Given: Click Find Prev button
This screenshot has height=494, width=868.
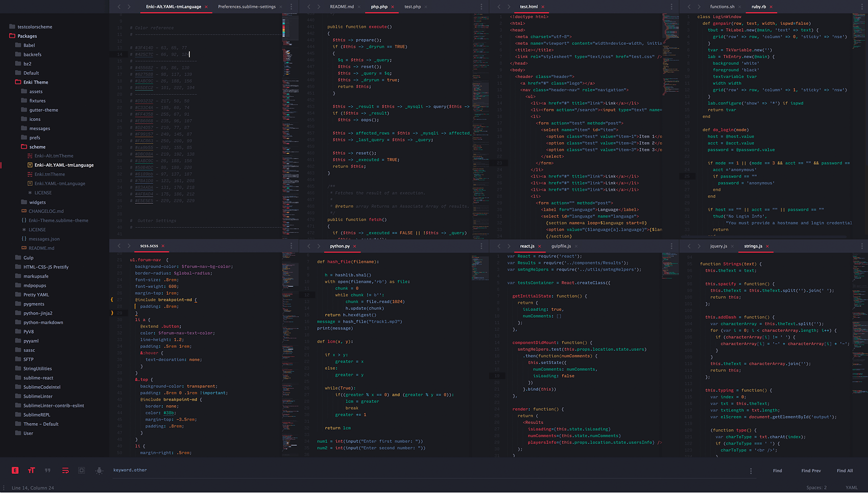Looking at the screenshot, I should click(x=811, y=471).
